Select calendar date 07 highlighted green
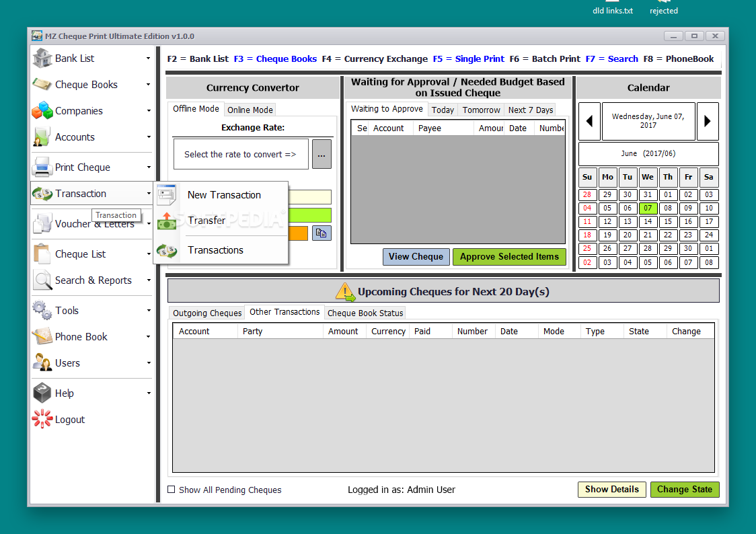Screen dimensions: 756x534 pyautogui.click(x=648, y=208)
